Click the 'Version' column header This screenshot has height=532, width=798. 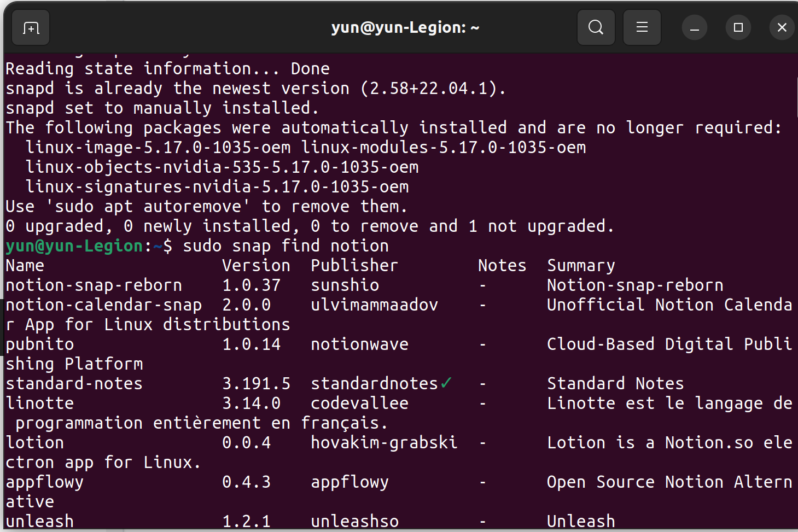[x=257, y=266]
